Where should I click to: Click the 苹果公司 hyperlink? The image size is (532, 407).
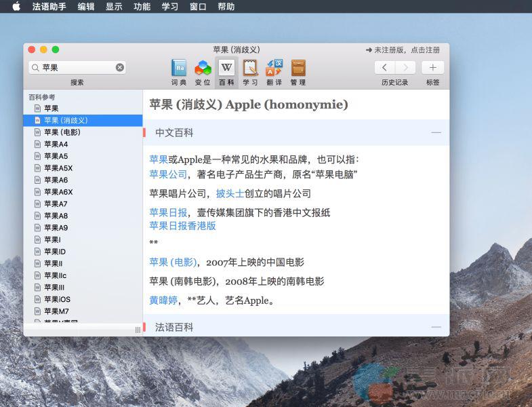168,174
